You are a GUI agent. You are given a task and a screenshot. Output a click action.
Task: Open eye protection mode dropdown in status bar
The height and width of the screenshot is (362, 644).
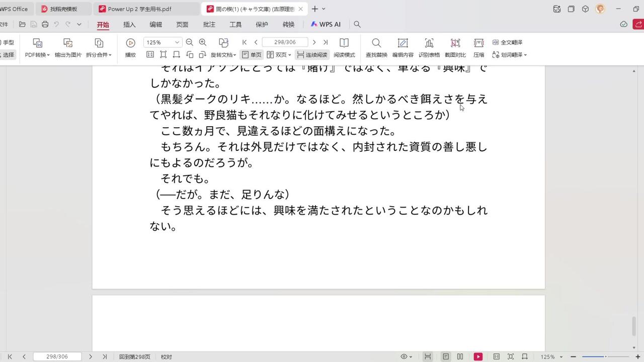407,356
